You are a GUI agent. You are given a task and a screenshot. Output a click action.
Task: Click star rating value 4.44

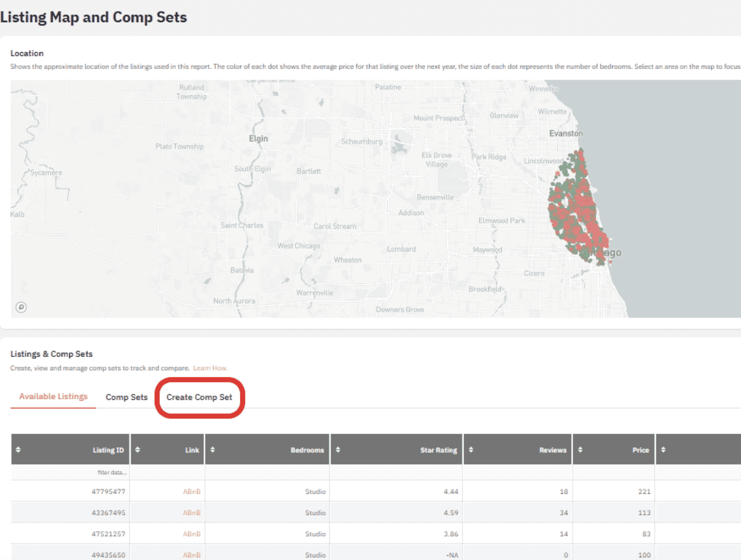click(450, 491)
